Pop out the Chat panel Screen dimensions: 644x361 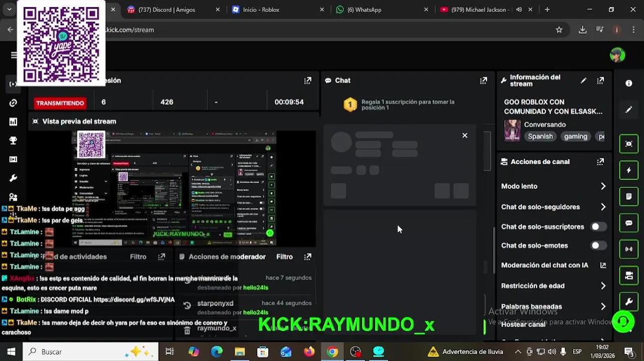484,80
